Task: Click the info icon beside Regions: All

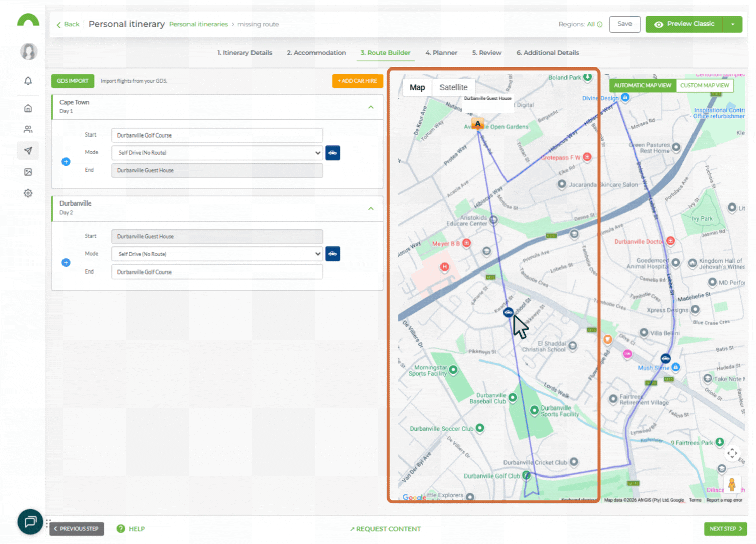Action: coord(600,24)
